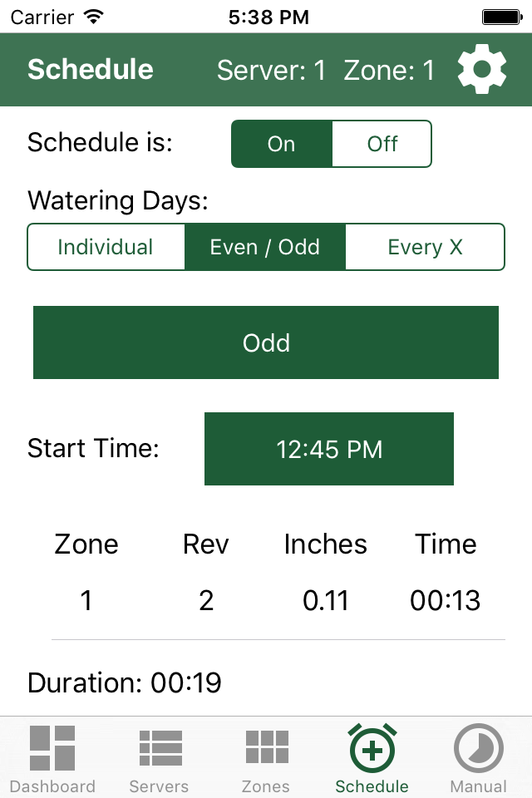
Task: Open the settings gear in the header
Action: [482, 69]
